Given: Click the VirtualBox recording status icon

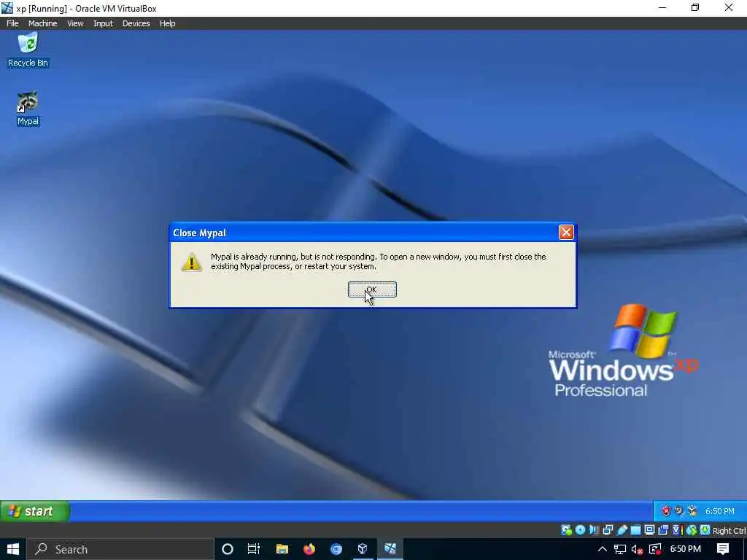Looking at the screenshot, I should (663, 530).
